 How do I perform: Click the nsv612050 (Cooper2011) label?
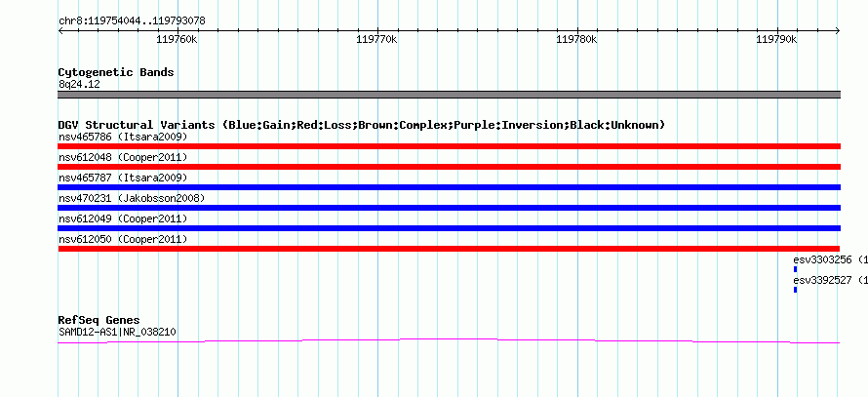pyautogui.click(x=123, y=239)
